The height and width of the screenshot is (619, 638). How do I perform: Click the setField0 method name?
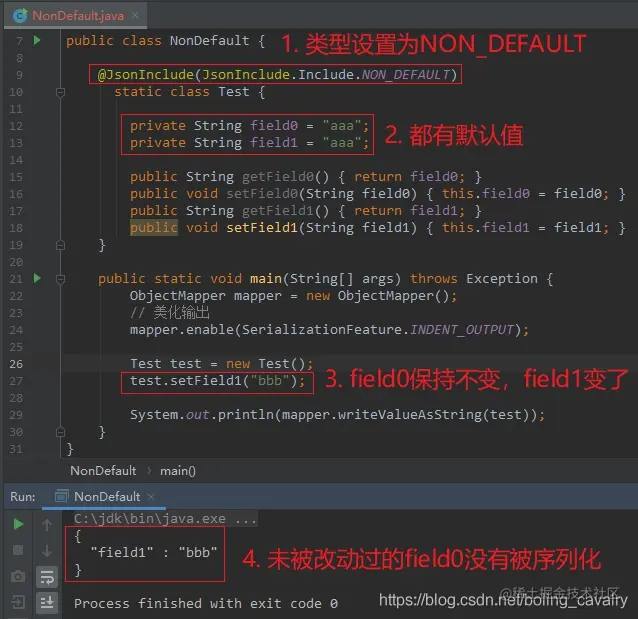coord(262,194)
